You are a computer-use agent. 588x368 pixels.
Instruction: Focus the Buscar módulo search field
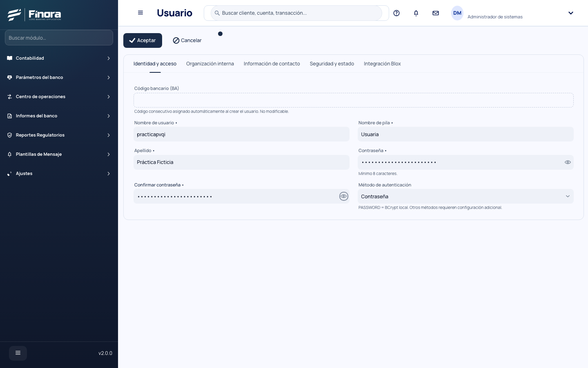tap(59, 38)
